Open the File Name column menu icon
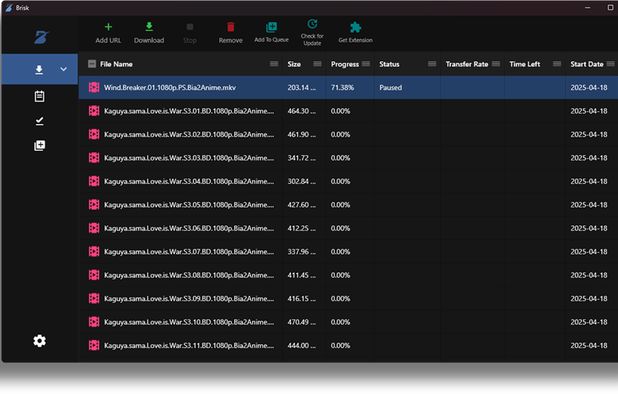Image resolution: width=618 pixels, height=394 pixels. (x=274, y=64)
